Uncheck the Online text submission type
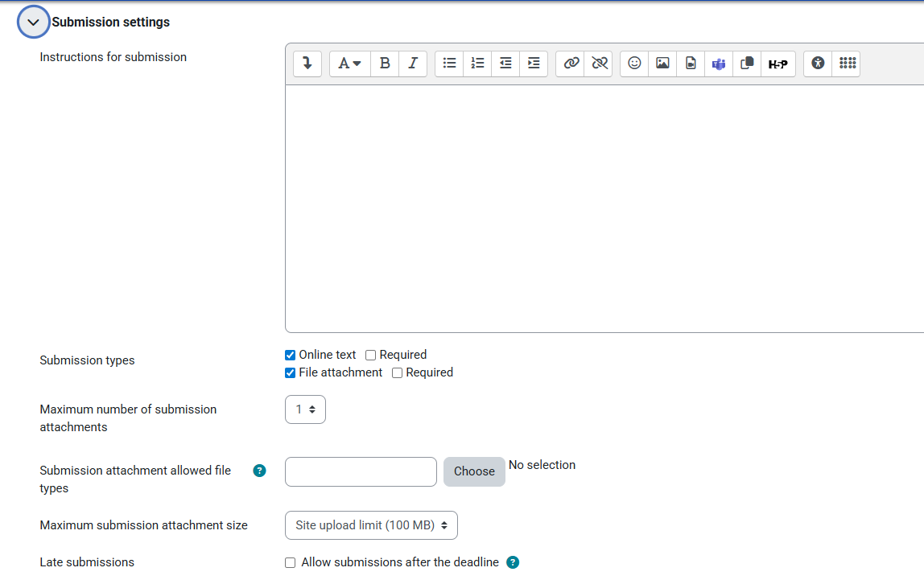The image size is (924, 580). click(291, 356)
